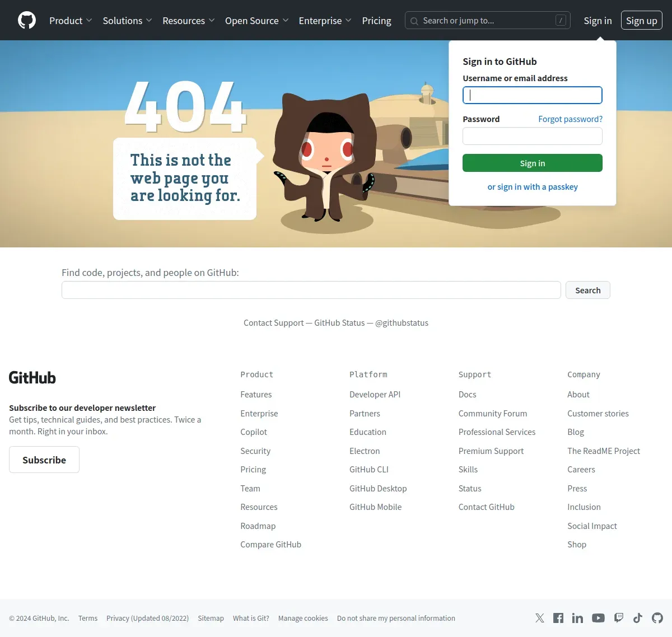Expand the Solutions dropdown menu

(127, 21)
